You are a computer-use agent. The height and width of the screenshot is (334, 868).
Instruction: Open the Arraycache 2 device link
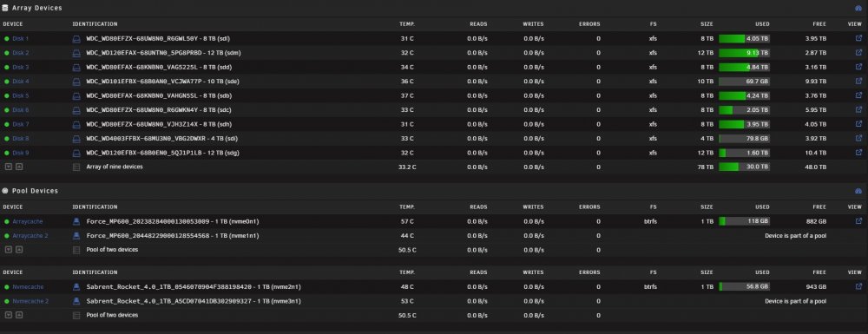point(30,236)
